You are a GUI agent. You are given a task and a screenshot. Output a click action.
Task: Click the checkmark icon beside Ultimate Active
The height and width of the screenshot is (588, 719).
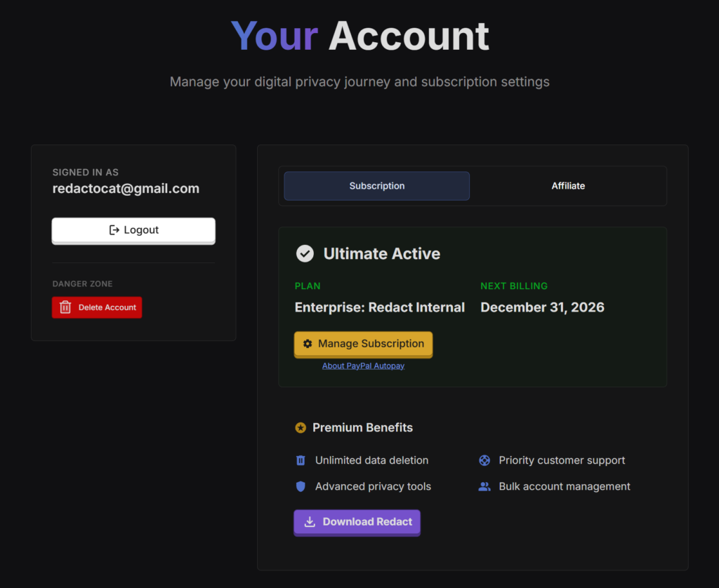pyautogui.click(x=305, y=253)
